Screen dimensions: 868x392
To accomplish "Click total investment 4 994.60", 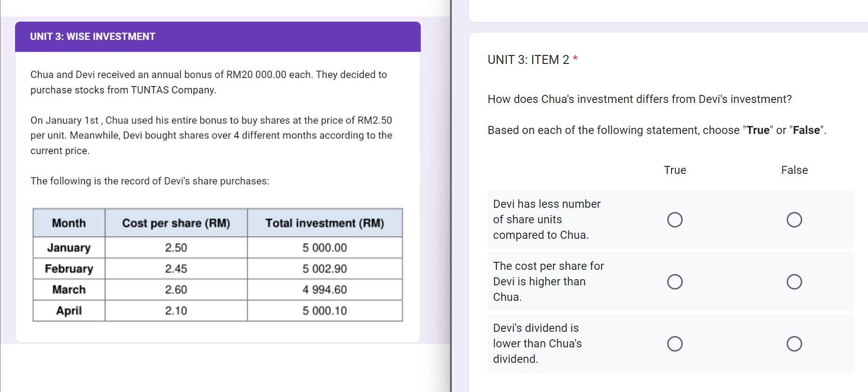I will (325, 290).
